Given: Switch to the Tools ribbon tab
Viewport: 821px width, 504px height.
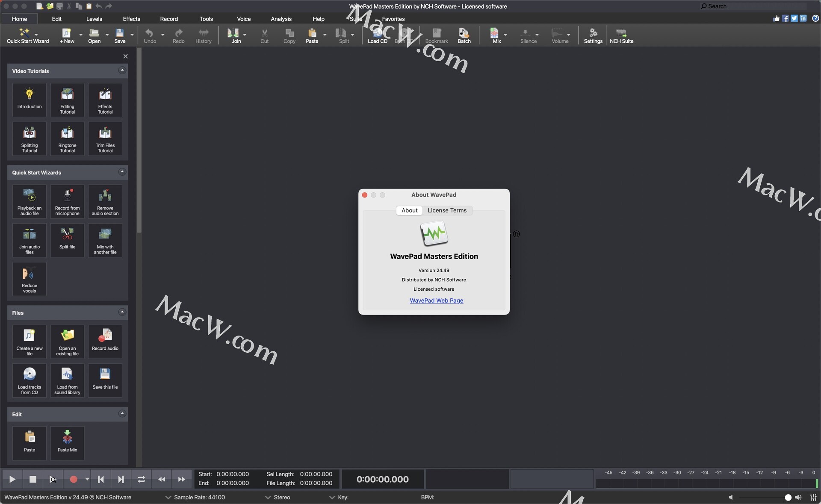Looking at the screenshot, I should (x=206, y=19).
